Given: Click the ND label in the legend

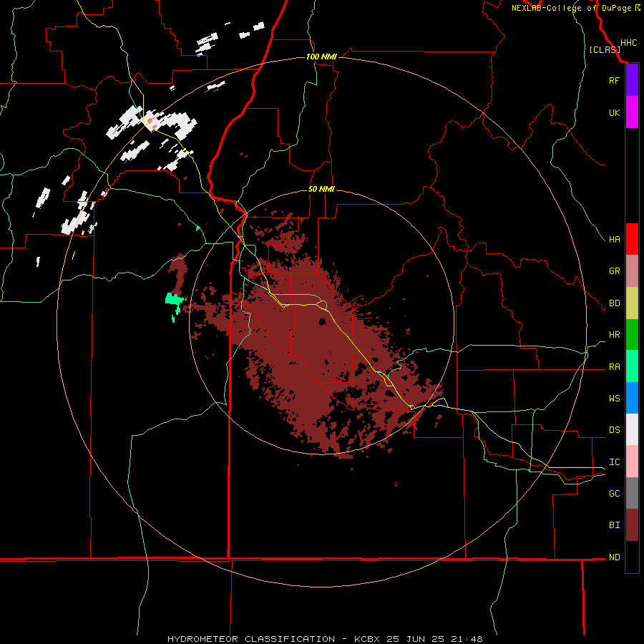Looking at the screenshot, I should click(x=614, y=557).
